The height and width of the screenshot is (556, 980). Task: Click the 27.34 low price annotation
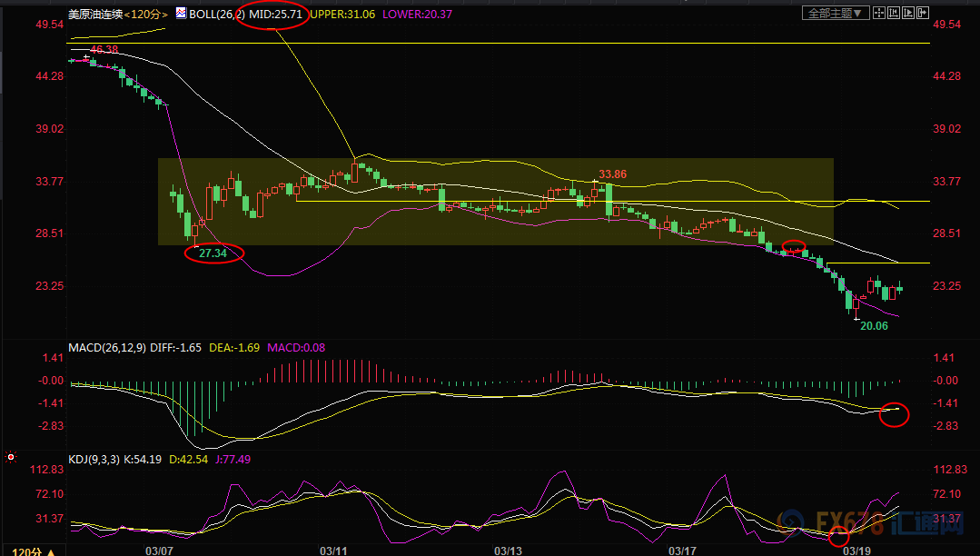click(x=213, y=253)
